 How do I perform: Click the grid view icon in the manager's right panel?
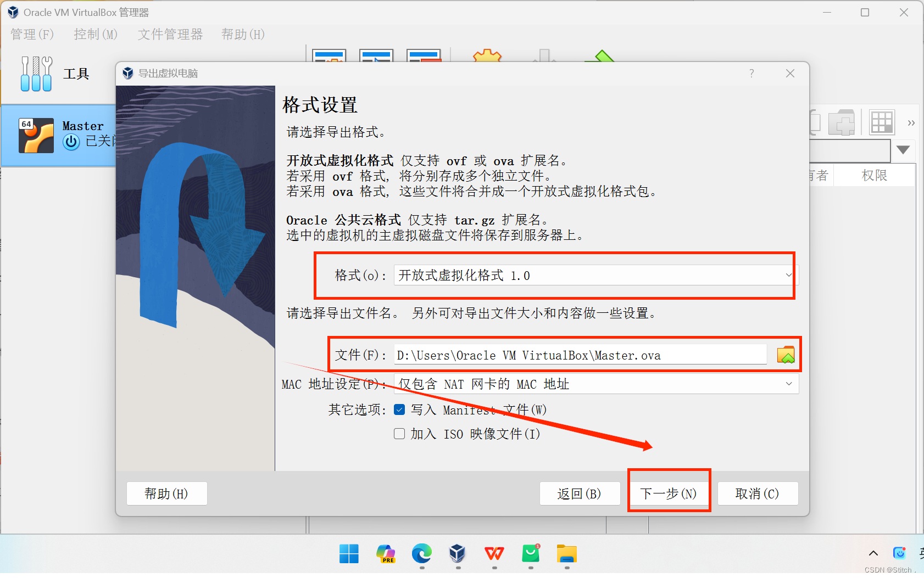(x=882, y=122)
